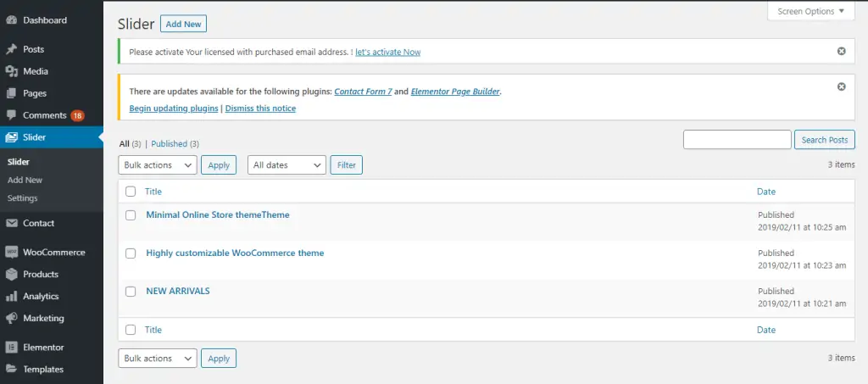Tick checkbox for NEW ARRIVALS slide
868x384 pixels.
[131, 292]
